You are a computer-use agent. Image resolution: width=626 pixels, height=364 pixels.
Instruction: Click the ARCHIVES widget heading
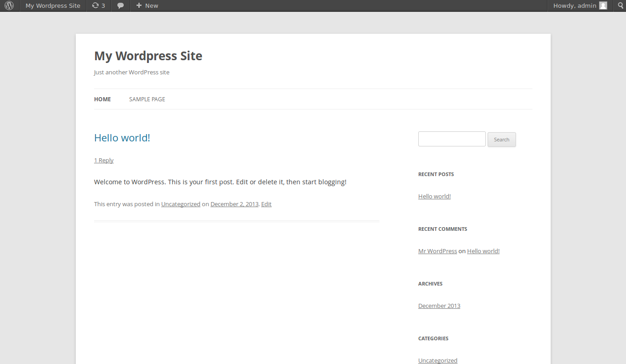coord(430,284)
